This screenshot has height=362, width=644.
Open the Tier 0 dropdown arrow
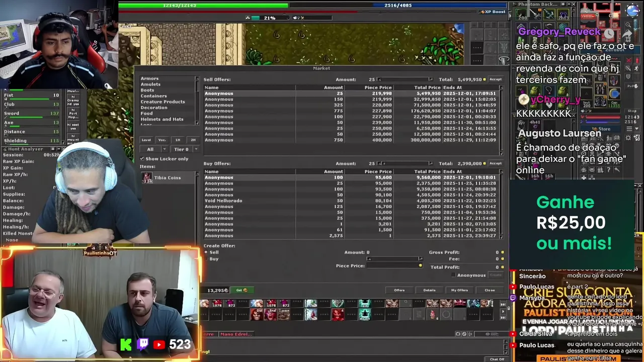[196, 149]
